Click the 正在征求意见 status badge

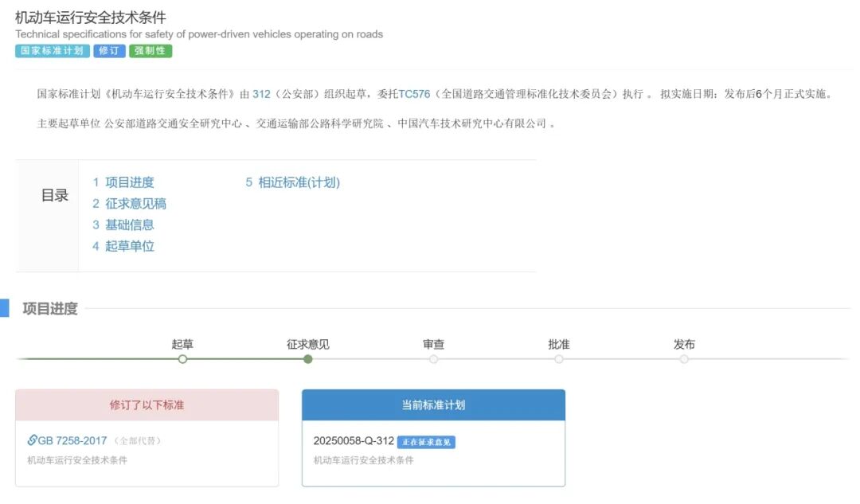(x=426, y=442)
